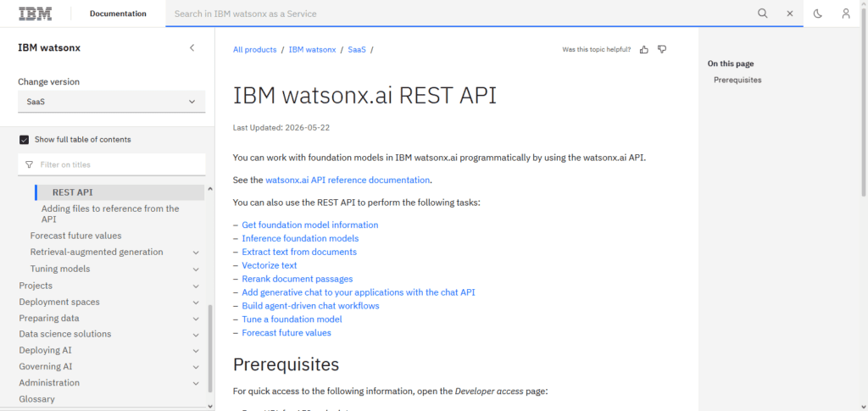Expand Retrieval-augmented generation chevron
This screenshot has width=868, height=411.
[196, 253]
